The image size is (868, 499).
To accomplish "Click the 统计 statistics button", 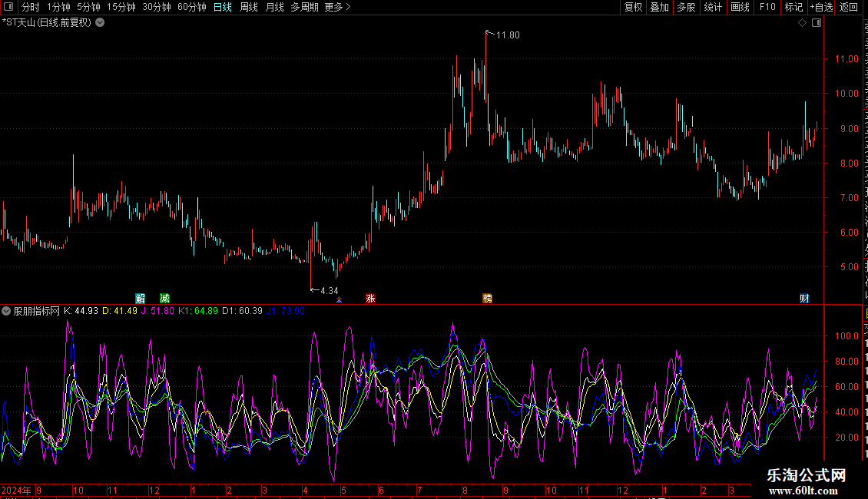I will 713,7.
